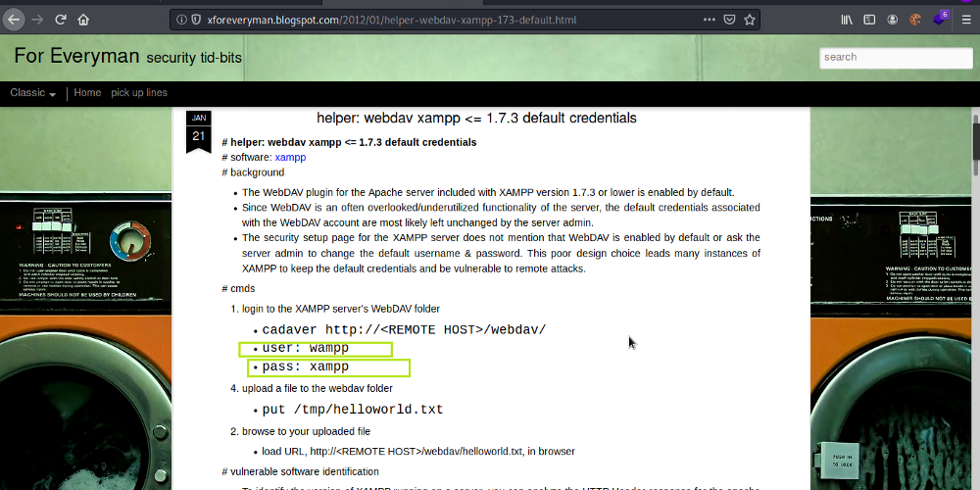
Task: Click the 'load URL, http://<REMOTE HOST>' line
Action: [418, 451]
